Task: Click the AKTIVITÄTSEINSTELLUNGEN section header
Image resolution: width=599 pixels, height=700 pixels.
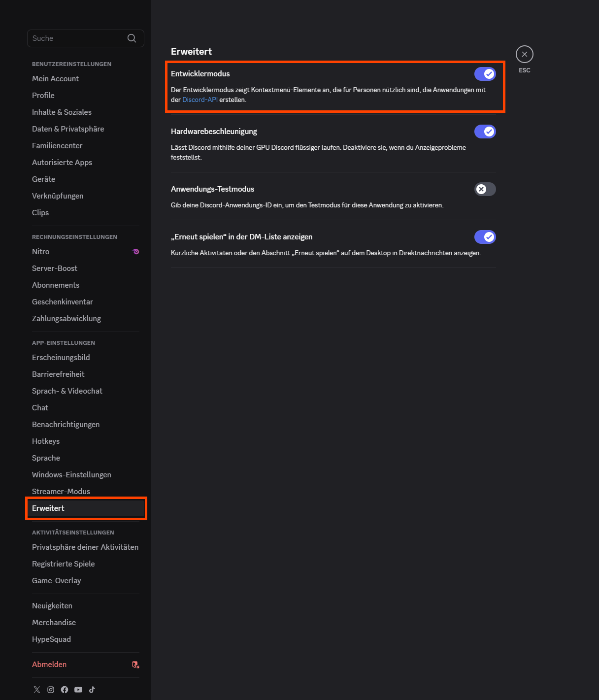Action: (x=73, y=533)
